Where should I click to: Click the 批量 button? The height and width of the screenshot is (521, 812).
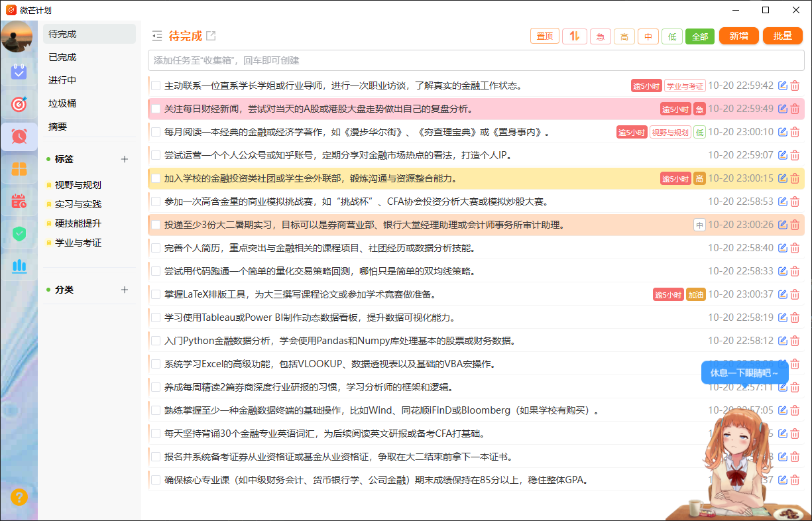point(783,36)
